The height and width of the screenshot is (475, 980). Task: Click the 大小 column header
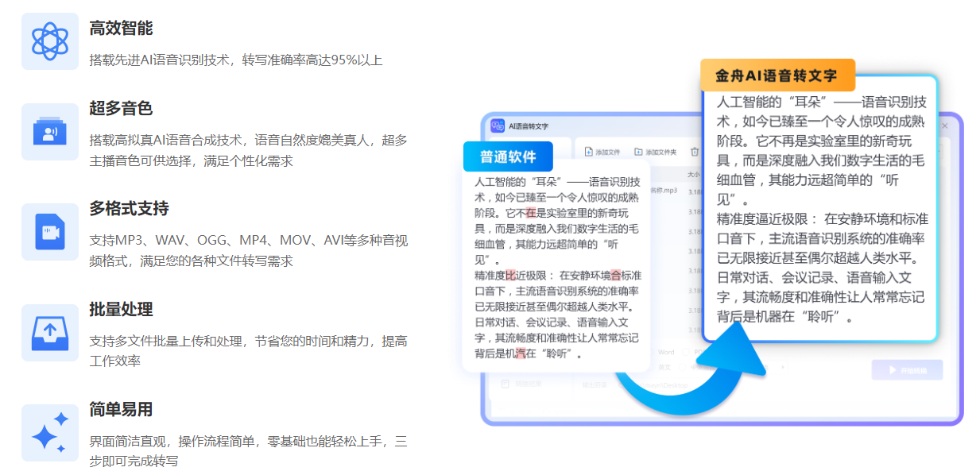pos(692,176)
